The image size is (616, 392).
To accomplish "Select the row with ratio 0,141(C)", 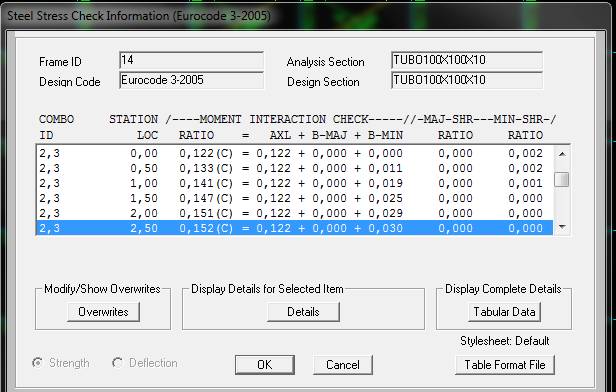I will click(x=295, y=183).
